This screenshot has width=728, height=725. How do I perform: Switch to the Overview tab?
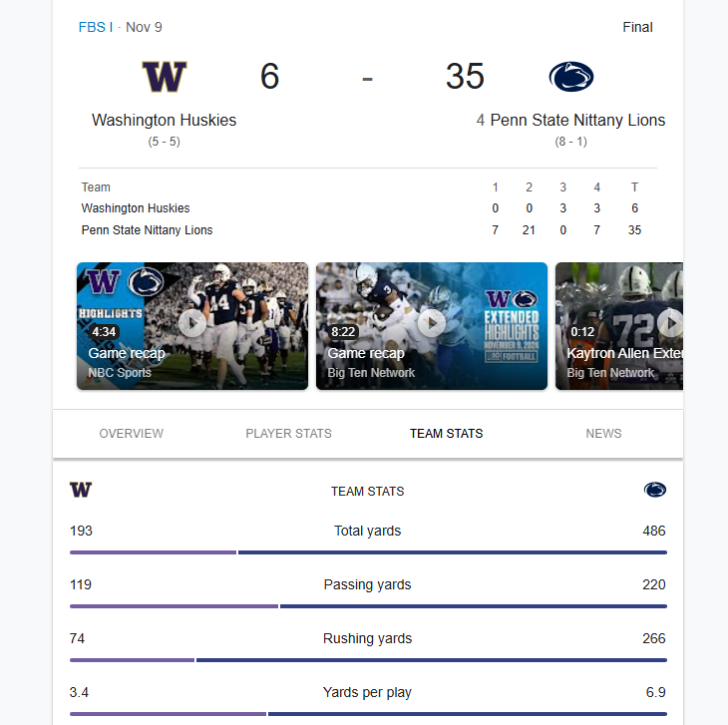[x=132, y=434]
